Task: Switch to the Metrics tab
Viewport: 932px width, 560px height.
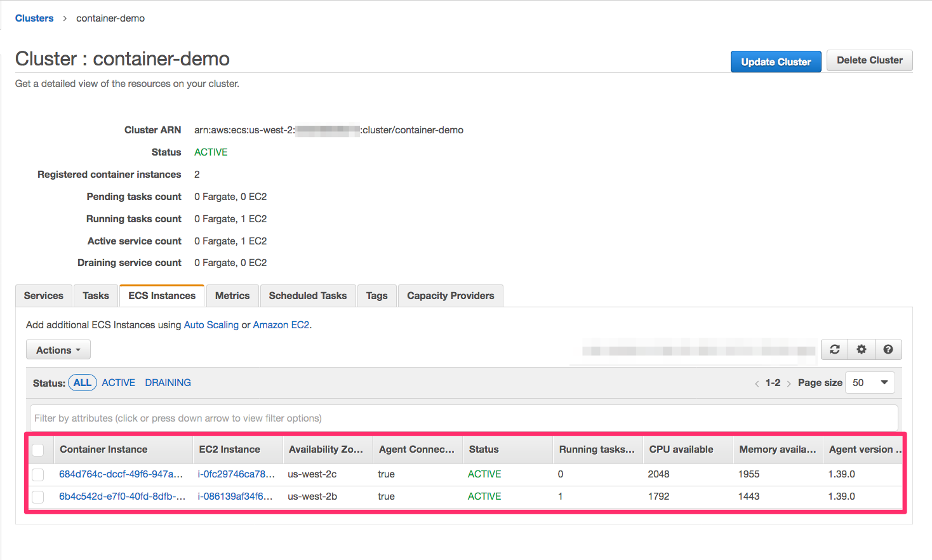Action: (232, 296)
